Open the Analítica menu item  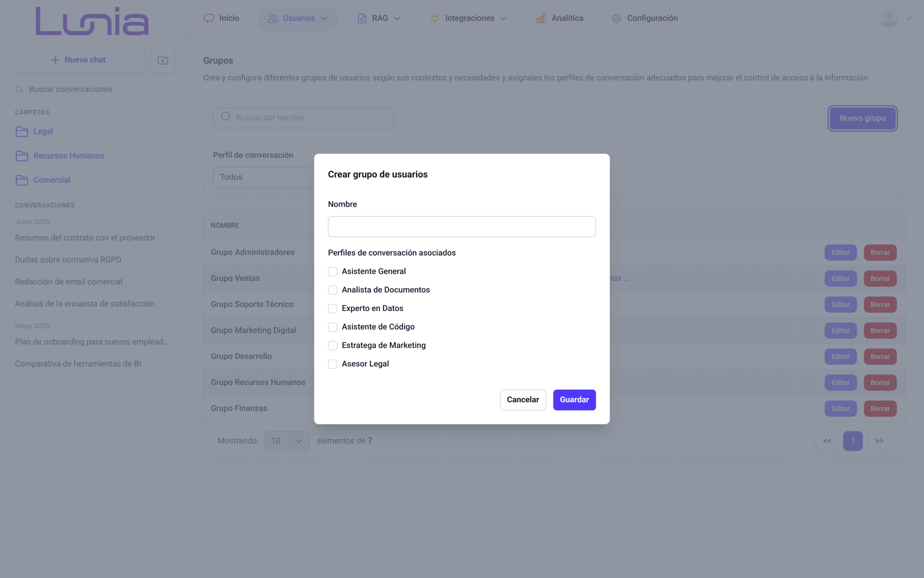[559, 18]
